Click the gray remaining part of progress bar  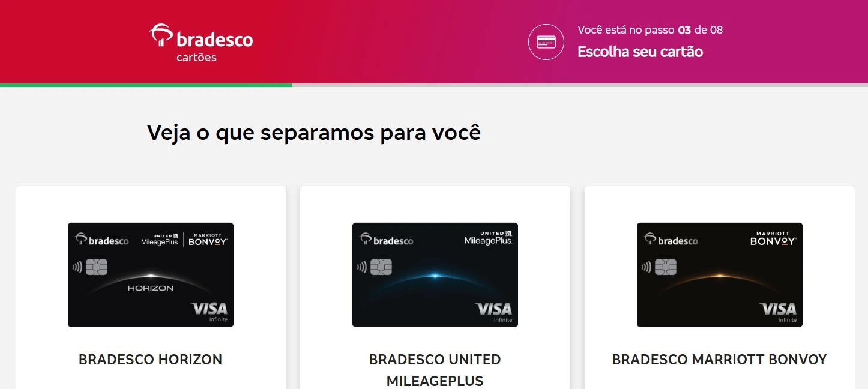(x=580, y=85)
